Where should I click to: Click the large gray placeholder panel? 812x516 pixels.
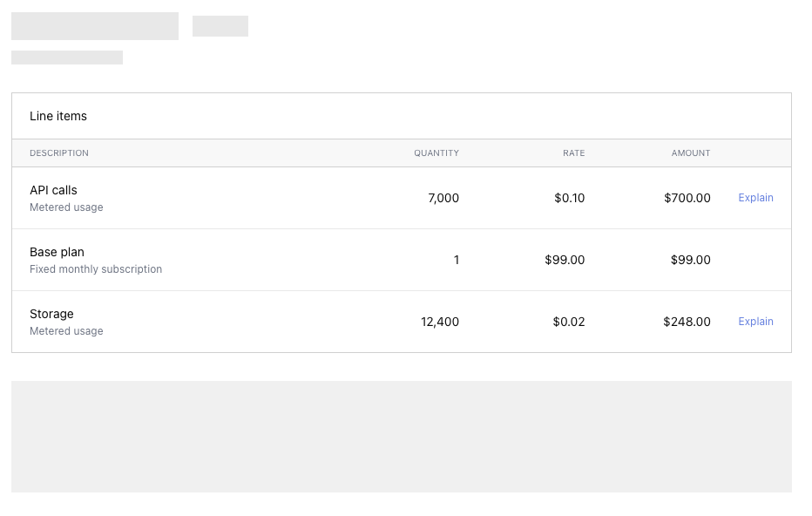click(401, 436)
